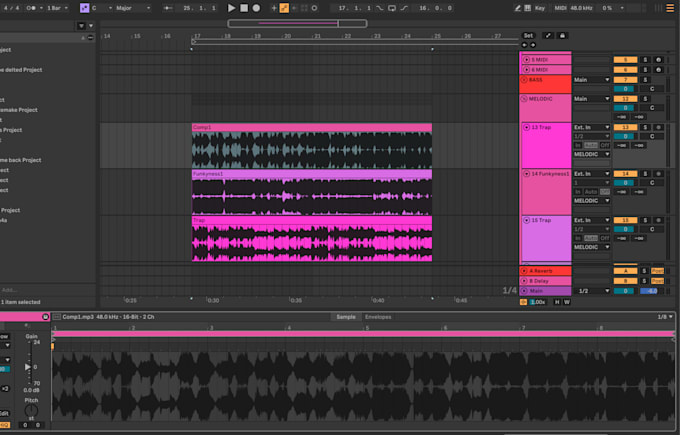Toggle the computer MIDI keyboard icon
Screen dimensions: 680x435
pos(528,8)
